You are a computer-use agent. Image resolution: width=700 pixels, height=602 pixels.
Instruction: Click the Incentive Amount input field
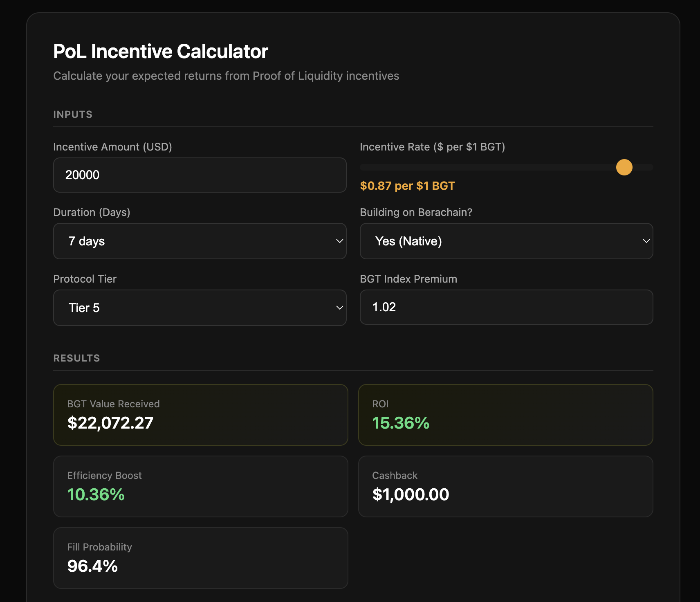coord(200,175)
